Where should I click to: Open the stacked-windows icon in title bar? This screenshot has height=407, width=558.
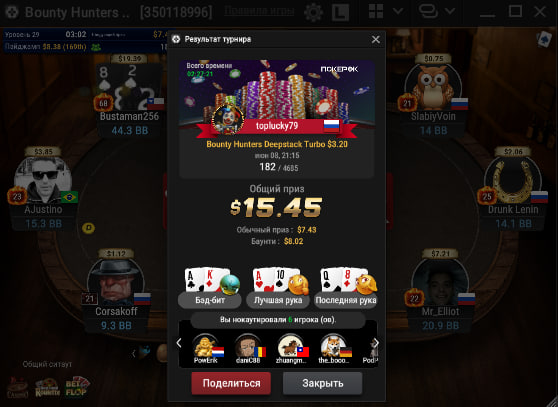click(428, 12)
